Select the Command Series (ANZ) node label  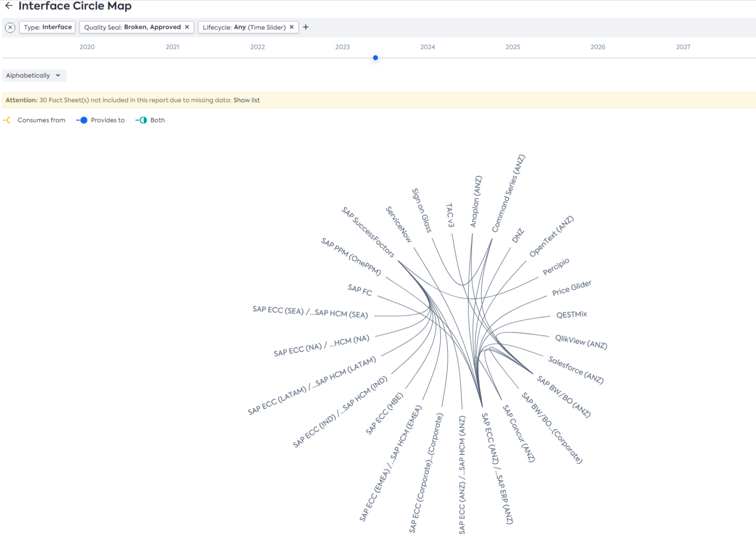tap(508, 193)
